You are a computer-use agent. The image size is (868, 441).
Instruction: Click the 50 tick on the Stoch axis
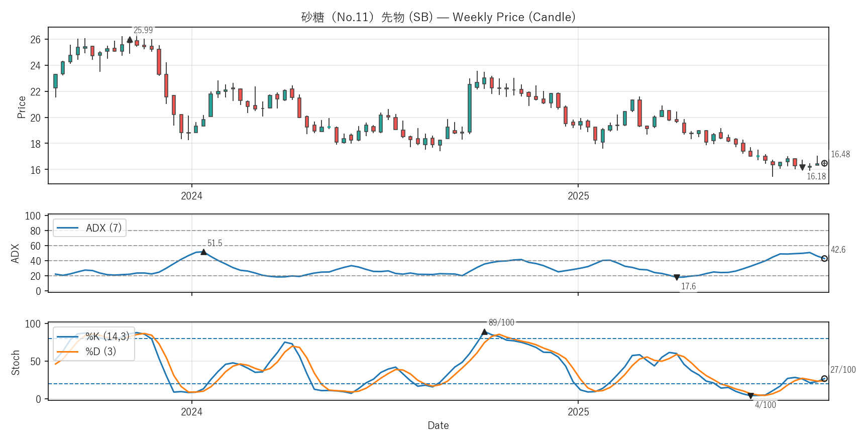35,362
